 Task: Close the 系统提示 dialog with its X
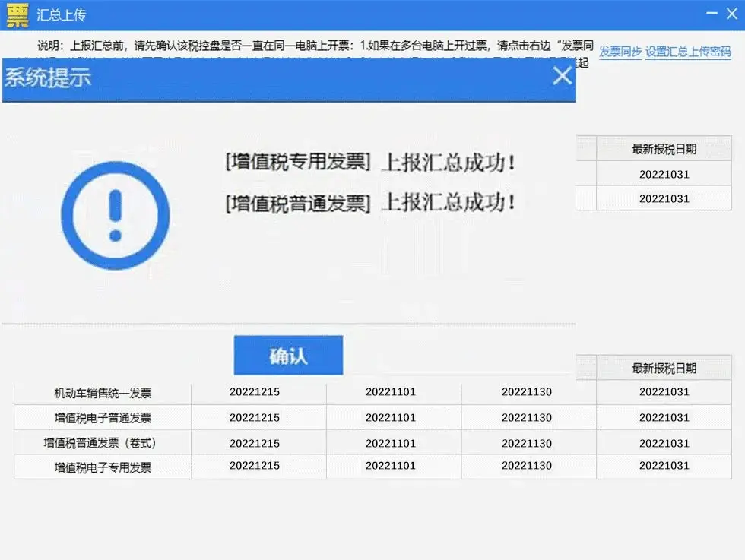tap(563, 76)
